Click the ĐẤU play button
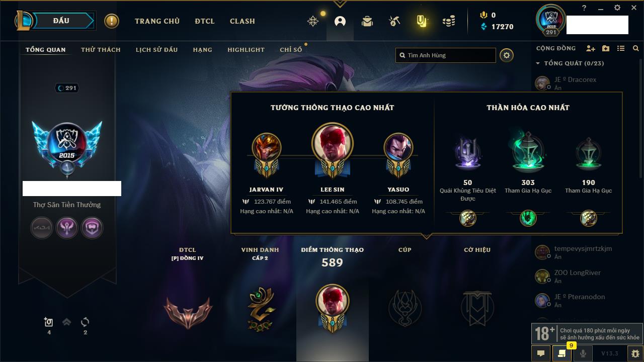This screenshot has height=362, width=644. tap(61, 21)
